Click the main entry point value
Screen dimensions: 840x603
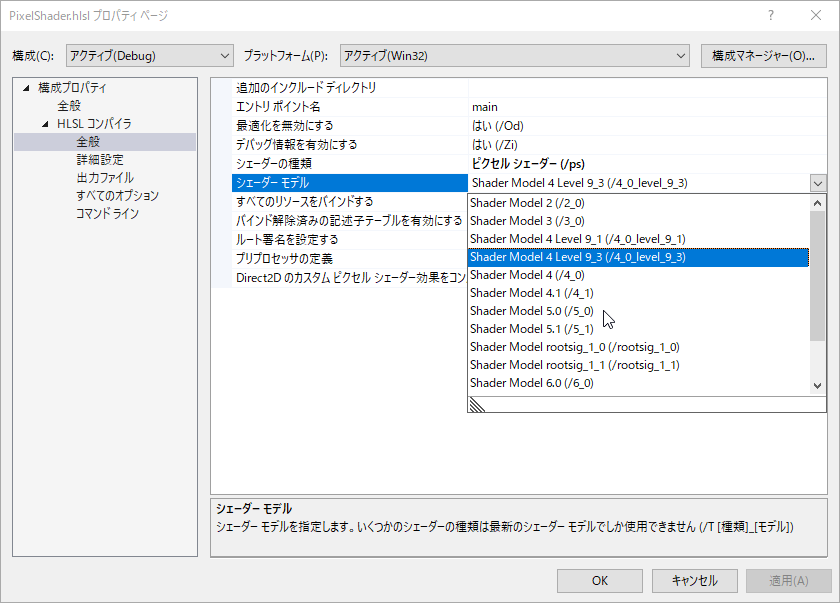(648, 107)
